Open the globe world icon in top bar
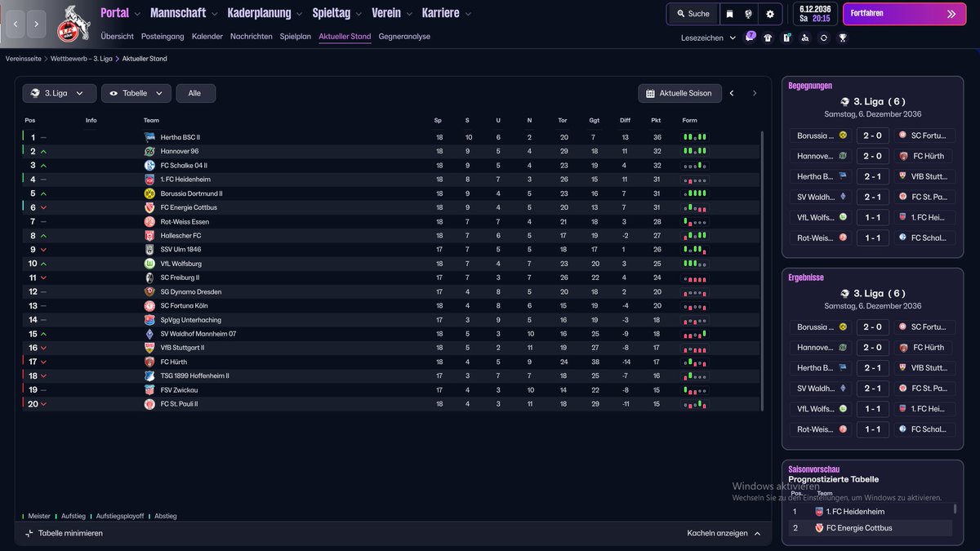The height and width of the screenshot is (551, 980). [749, 14]
